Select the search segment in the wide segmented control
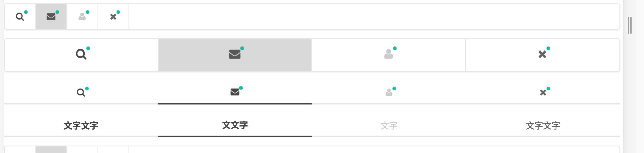644x153 pixels. [81, 55]
